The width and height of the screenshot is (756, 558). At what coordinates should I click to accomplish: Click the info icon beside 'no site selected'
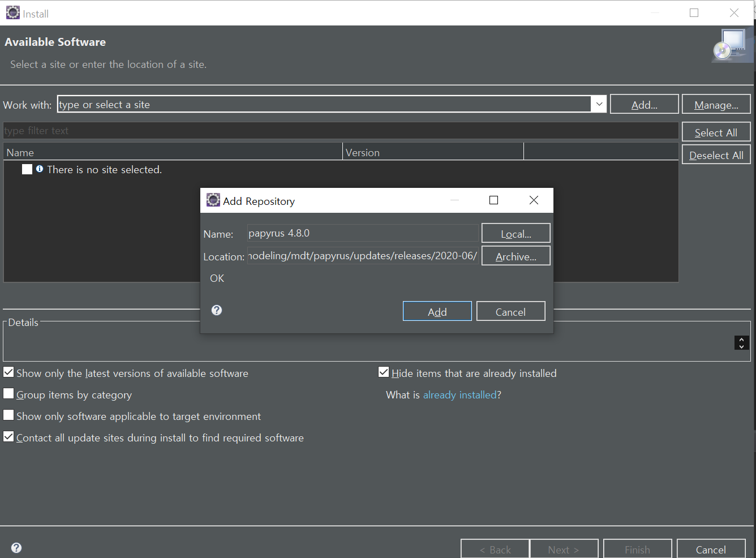(x=40, y=169)
